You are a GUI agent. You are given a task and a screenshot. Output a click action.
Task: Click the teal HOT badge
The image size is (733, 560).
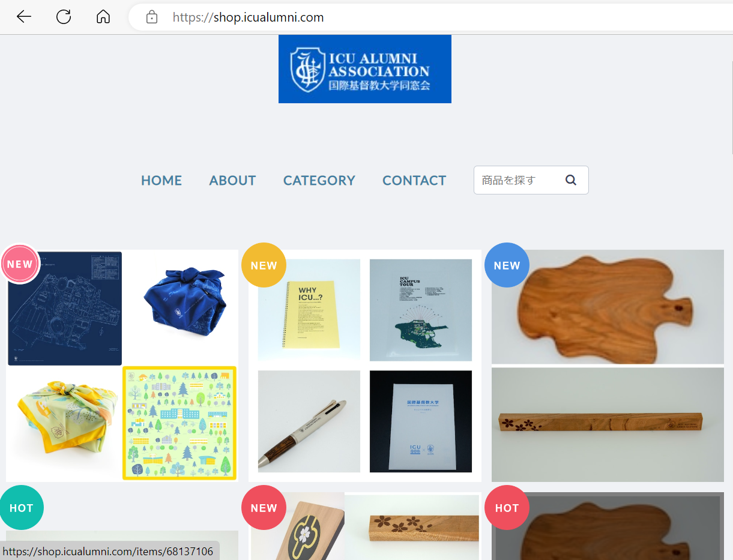coord(21,508)
